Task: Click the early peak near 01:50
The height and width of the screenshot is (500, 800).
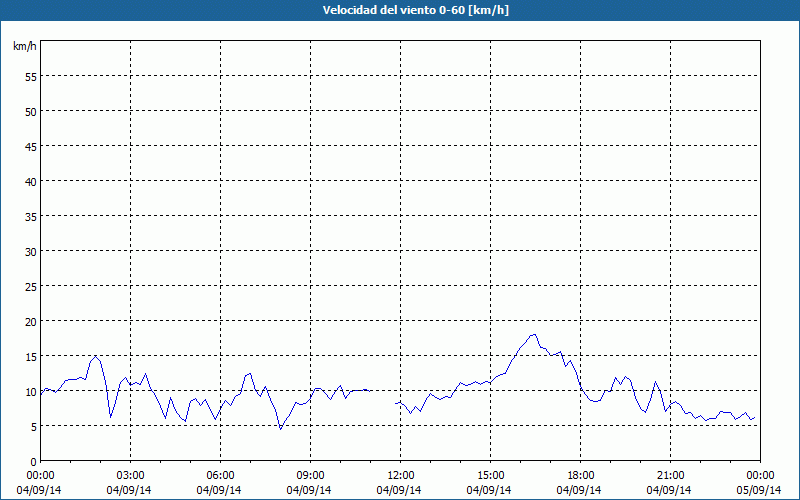Action: click(x=95, y=356)
